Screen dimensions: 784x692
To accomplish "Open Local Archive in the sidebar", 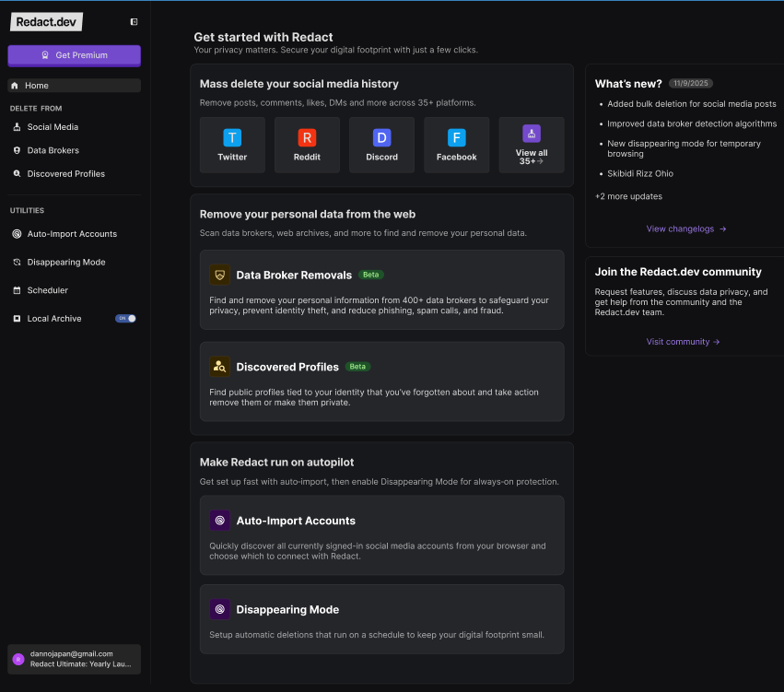I will 54,319.
